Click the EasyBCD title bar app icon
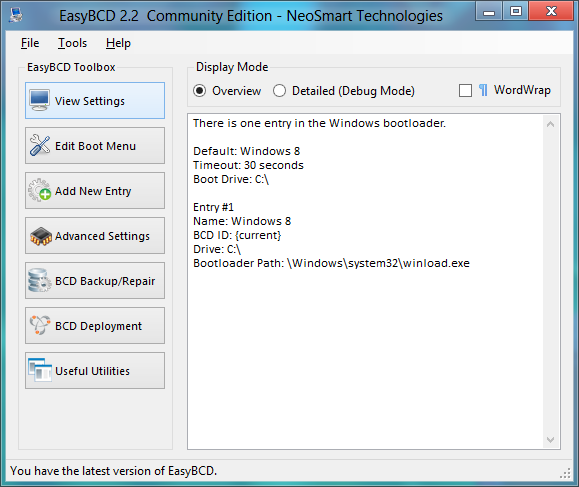Screen dimensions: 579x487 (16, 15)
